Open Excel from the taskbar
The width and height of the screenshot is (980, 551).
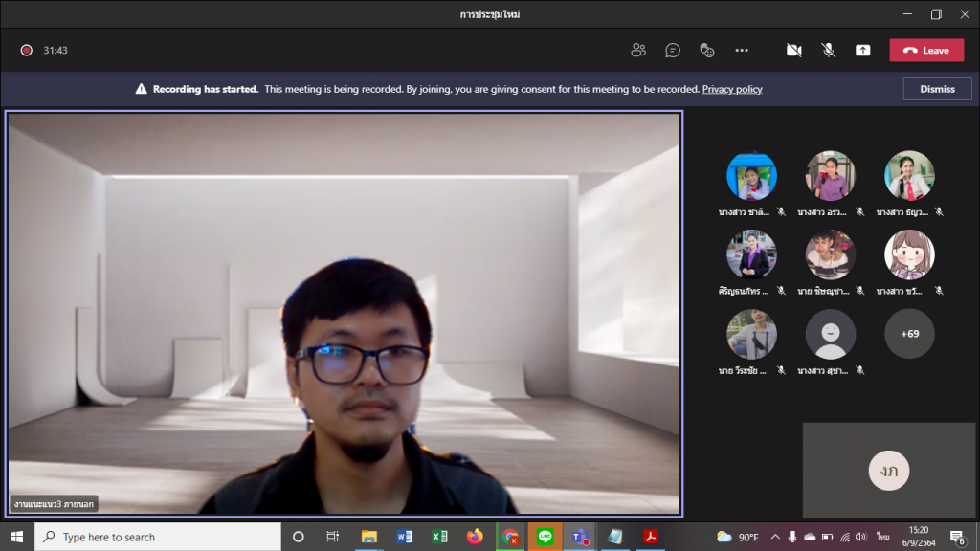[439, 537]
